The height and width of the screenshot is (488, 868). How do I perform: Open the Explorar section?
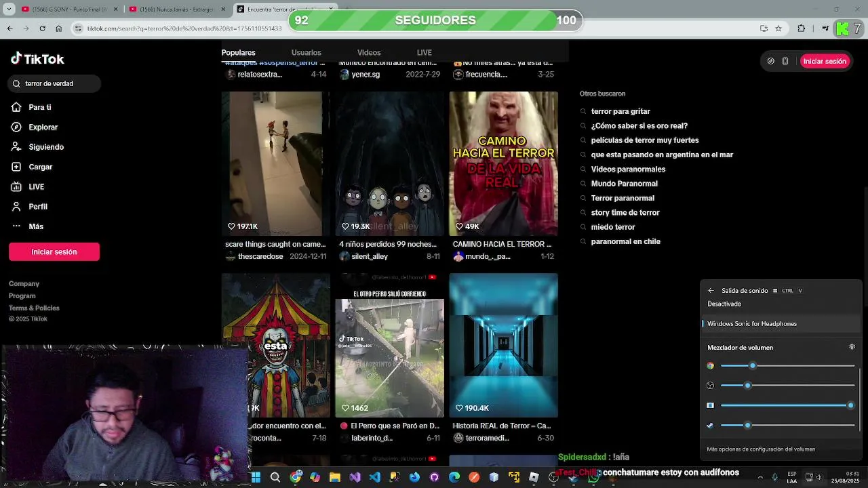click(35, 127)
